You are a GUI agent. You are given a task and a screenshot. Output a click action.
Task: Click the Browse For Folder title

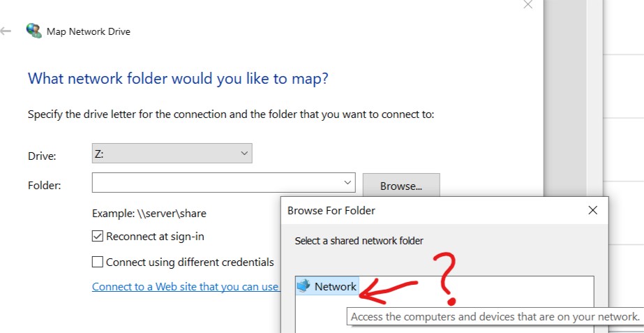point(331,211)
